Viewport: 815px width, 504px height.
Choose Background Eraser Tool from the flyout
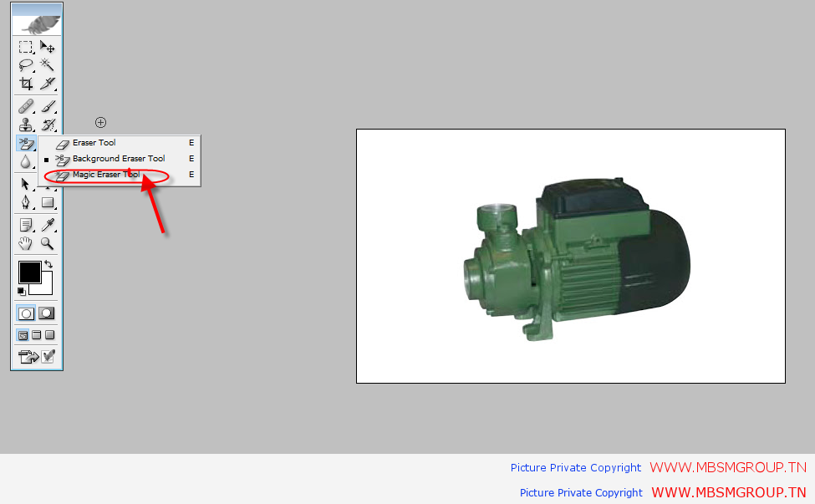120,159
